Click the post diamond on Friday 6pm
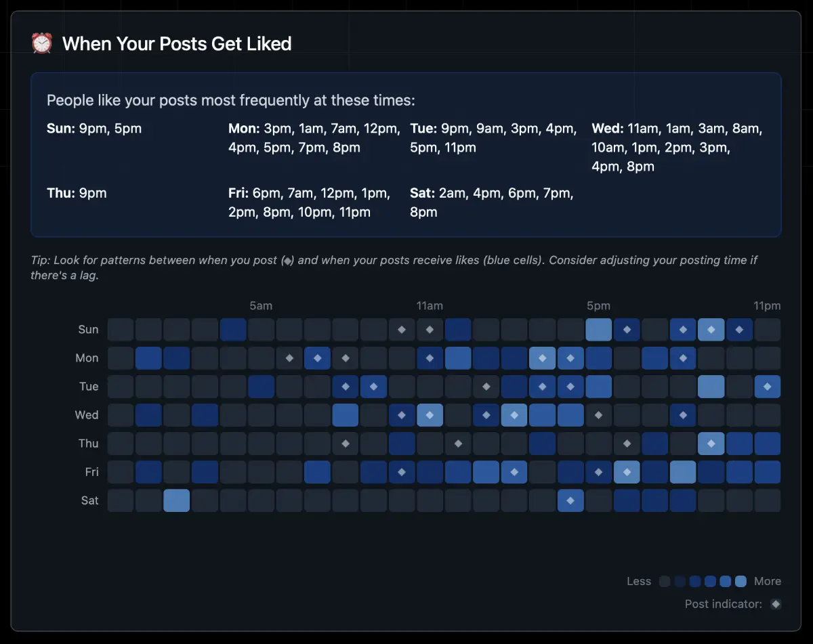The image size is (813, 644). click(x=627, y=472)
